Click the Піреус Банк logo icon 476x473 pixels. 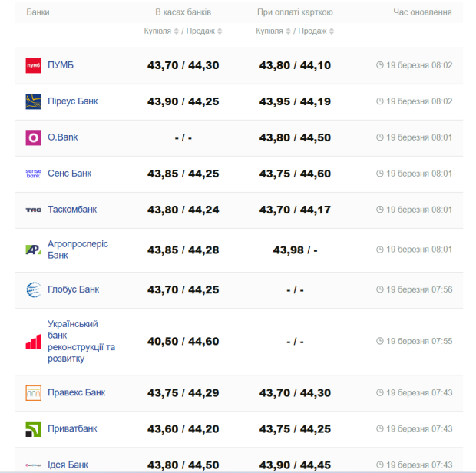click(x=33, y=101)
